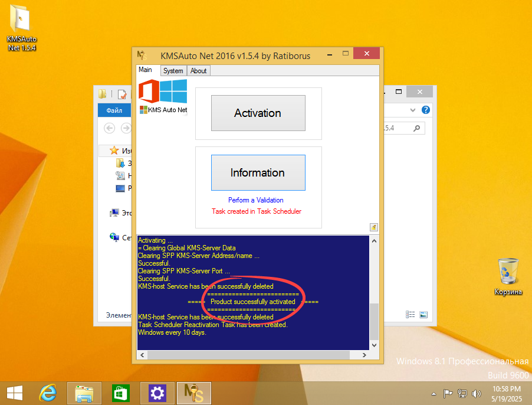Image resolution: width=532 pixels, height=405 pixels.
Task: Click the small tool icon above the log panel
Action: tap(373, 227)
